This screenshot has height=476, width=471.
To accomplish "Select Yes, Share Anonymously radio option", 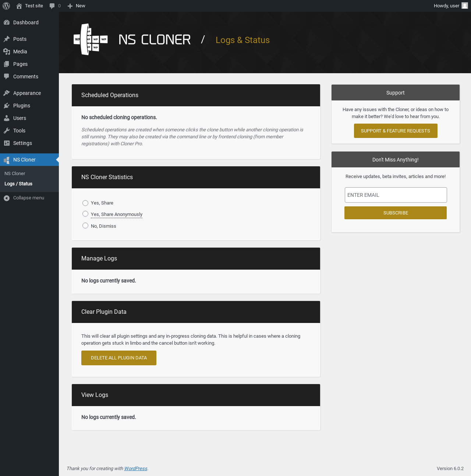I will pyautogui.click(x=85, y=214).
